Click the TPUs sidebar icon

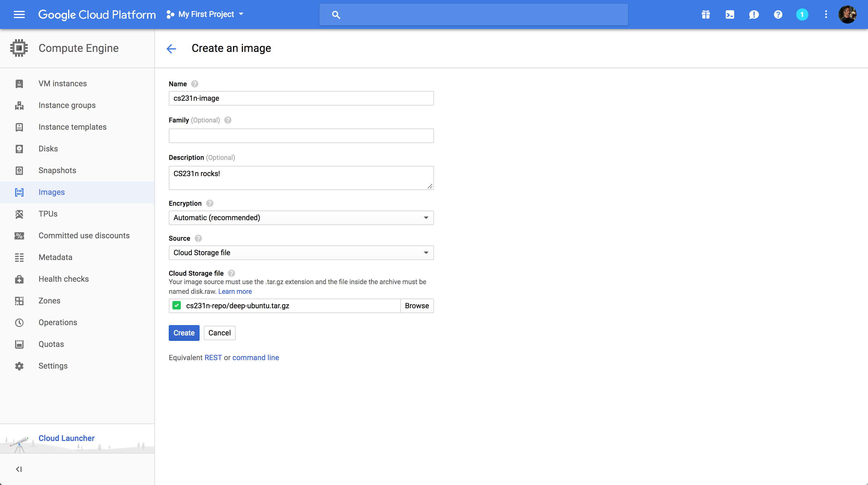coord(19,214)
